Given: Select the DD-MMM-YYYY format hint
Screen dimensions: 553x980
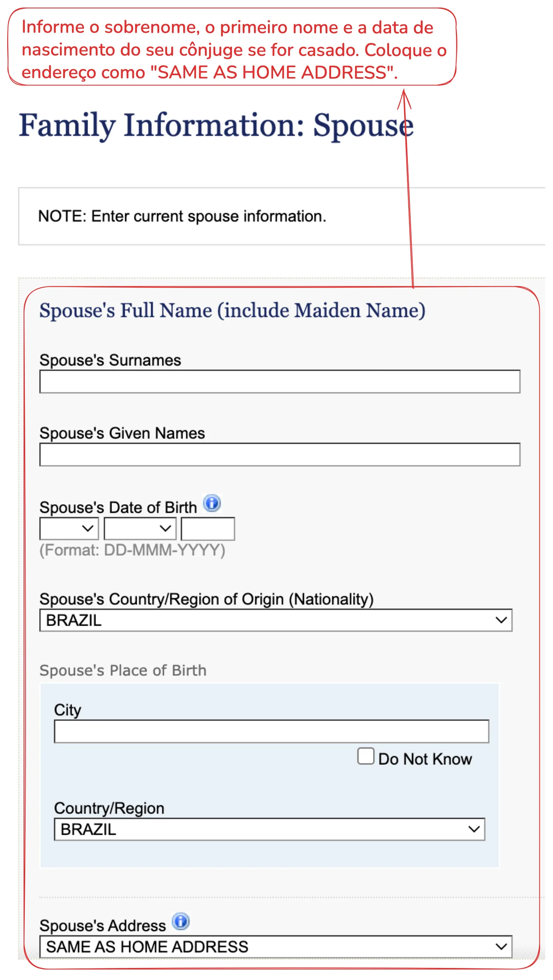Looking at the screenshot, I should (x=132, y=550).
